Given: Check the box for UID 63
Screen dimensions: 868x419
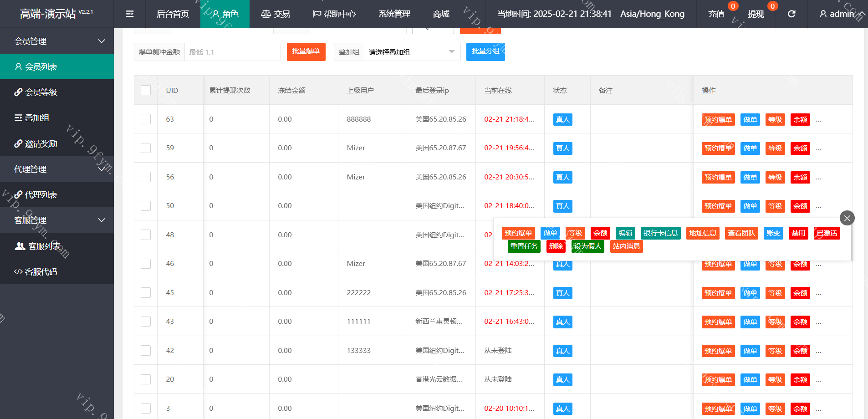Looking at the screenshot, I should click(146, 119).
